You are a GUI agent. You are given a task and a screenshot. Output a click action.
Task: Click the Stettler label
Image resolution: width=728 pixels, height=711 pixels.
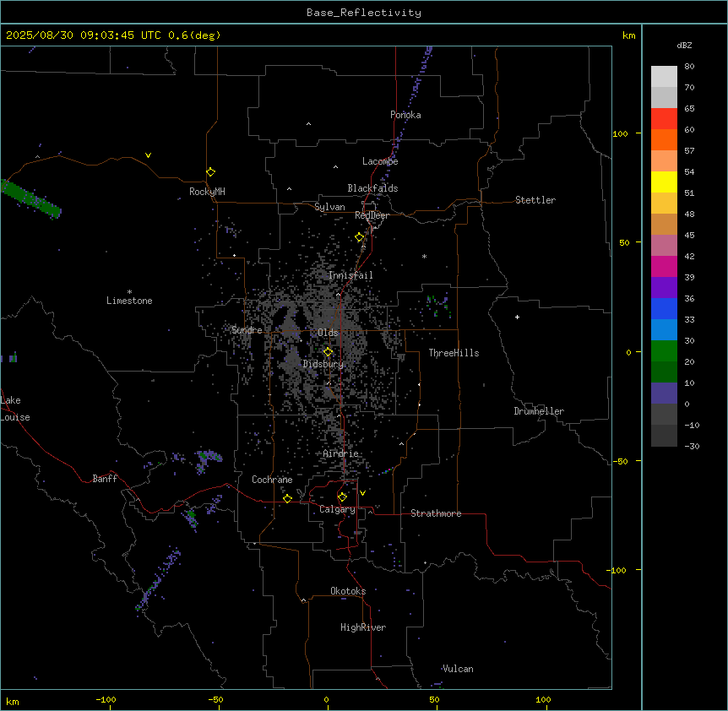535,200
